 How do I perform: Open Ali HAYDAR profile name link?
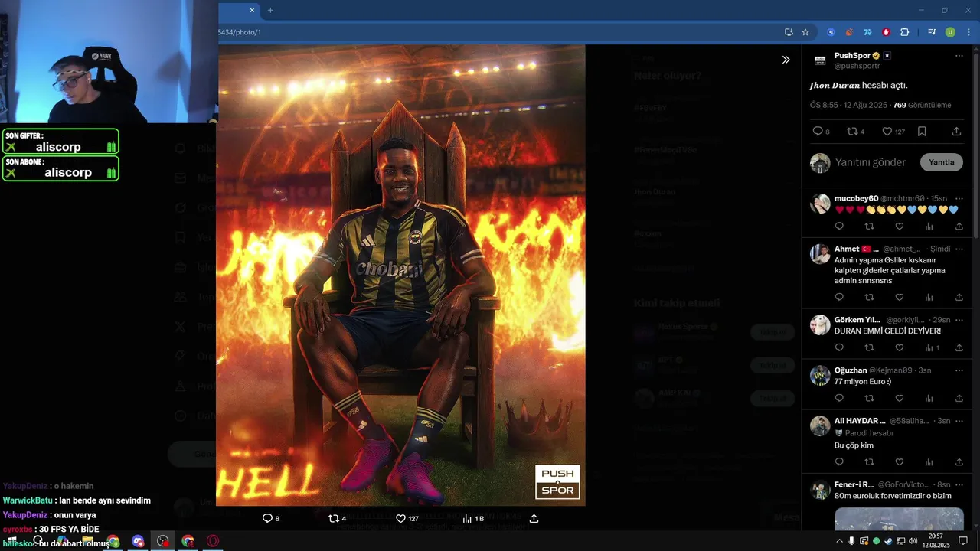pos(860,421)
